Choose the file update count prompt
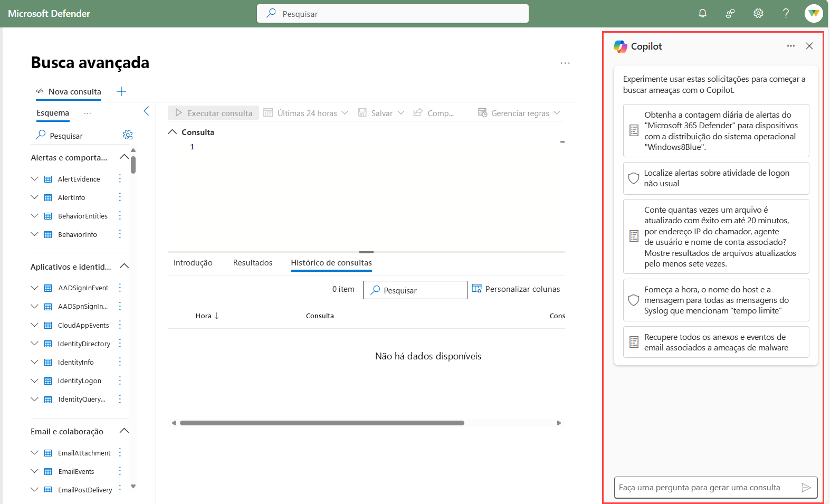 point(716,236)
